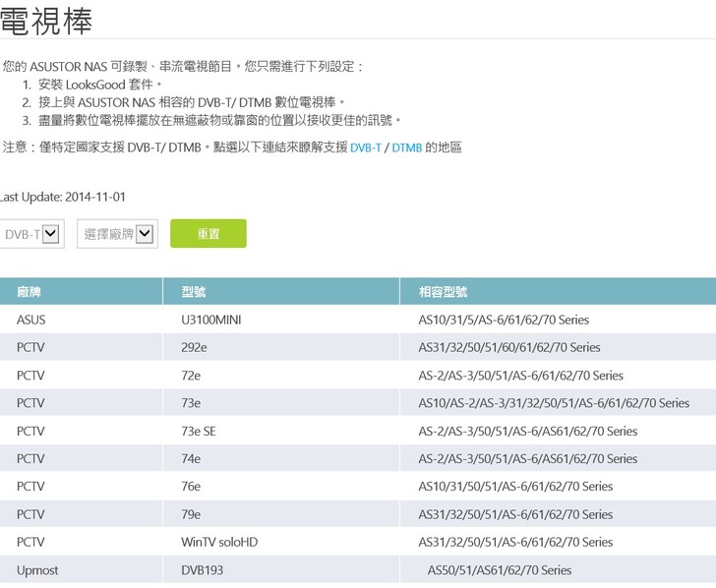Click step 1 安裝 LooksGood 套件 text

tap(100, 85)
